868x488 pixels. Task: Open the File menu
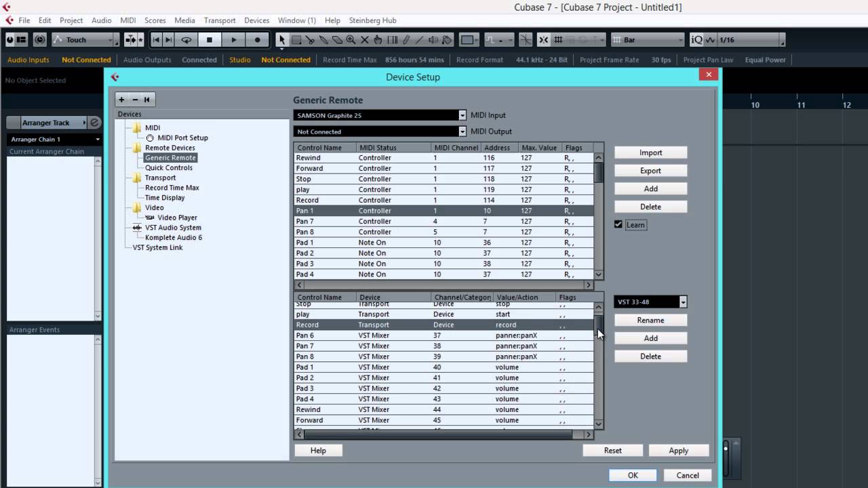[24, 20]
